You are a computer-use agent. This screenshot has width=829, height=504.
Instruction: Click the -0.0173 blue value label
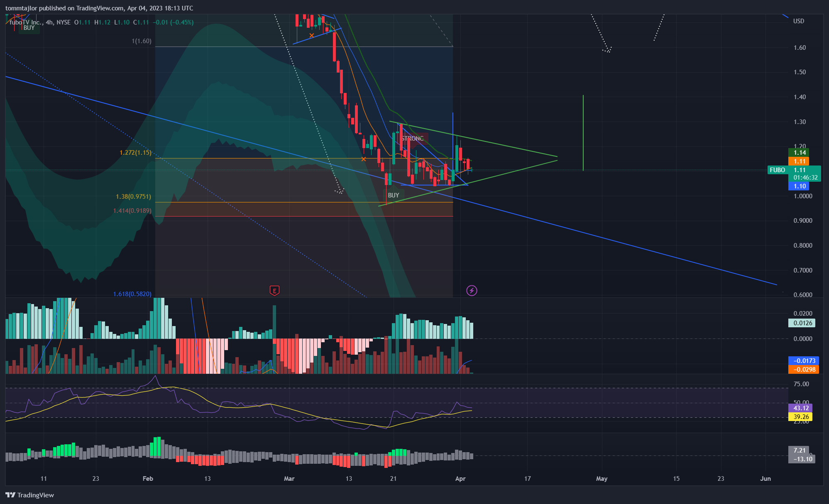[x=804, y=361]
